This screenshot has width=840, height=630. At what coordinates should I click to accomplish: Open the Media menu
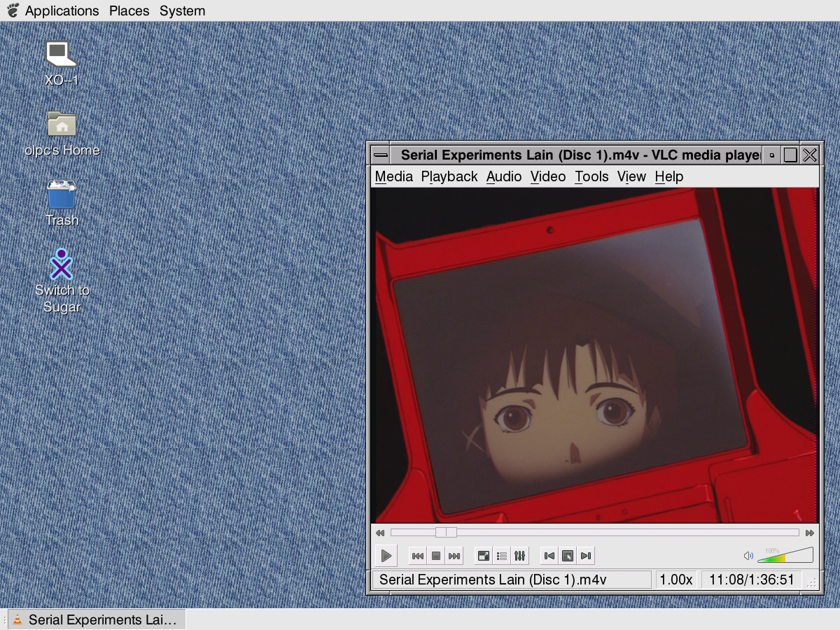[393, 176]
